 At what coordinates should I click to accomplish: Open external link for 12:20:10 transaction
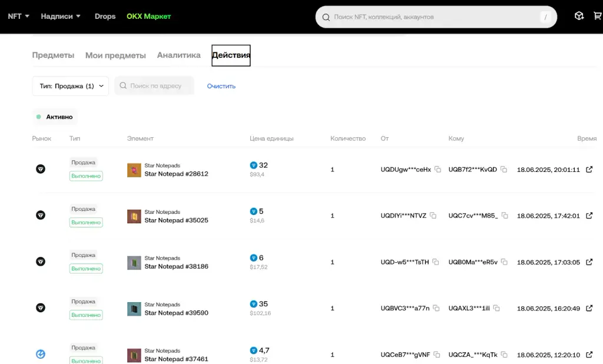pyautogui.click(x=589, y=355)
